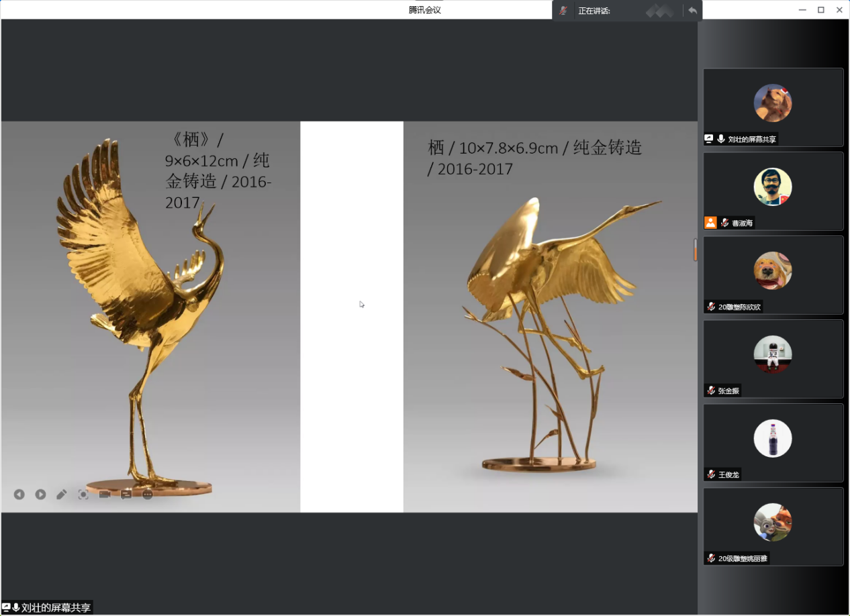This screenshot has width=850, height=616.
Task: Select the 20雕塑陈欣欣 participant tile
Action: click(773, 275)
